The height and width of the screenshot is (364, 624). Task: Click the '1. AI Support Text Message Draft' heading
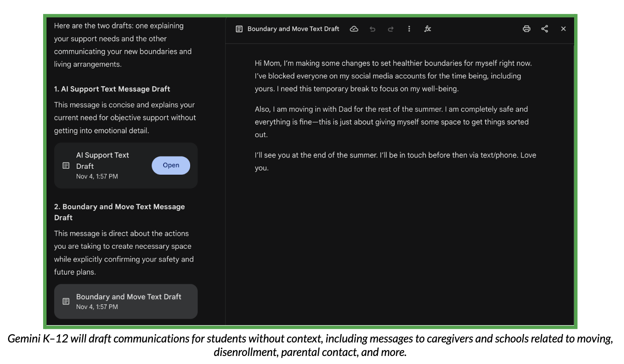pyautogui.click(x=112, y=89)
